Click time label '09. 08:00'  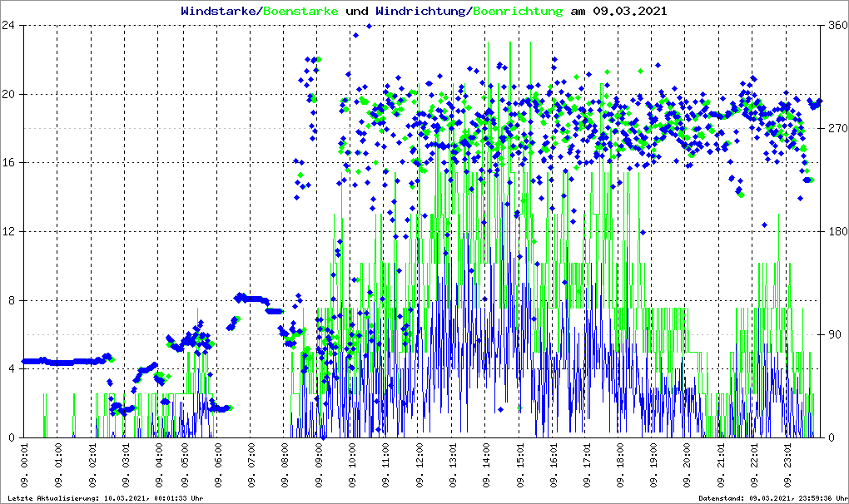285,465
